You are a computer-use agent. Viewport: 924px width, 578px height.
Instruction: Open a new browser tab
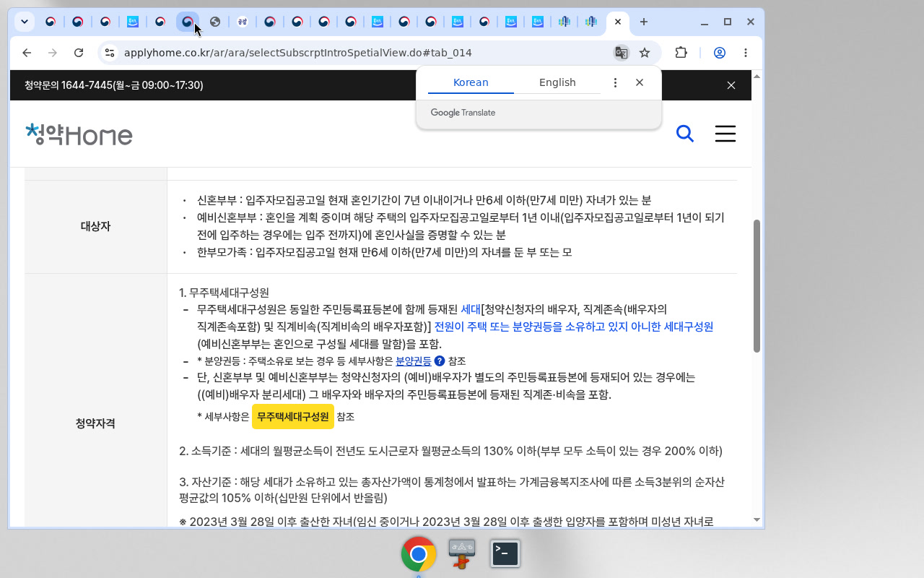click(x=644, y=22)
